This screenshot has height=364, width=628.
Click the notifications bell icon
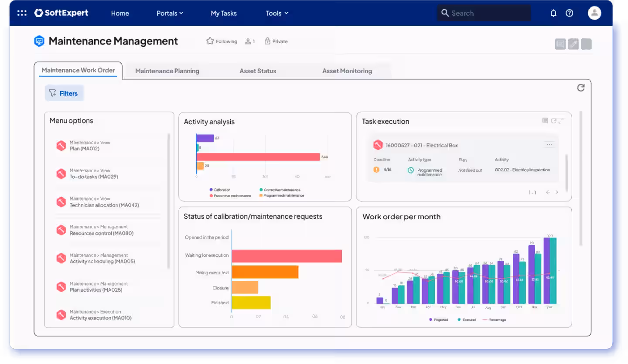tap(553, 13)
